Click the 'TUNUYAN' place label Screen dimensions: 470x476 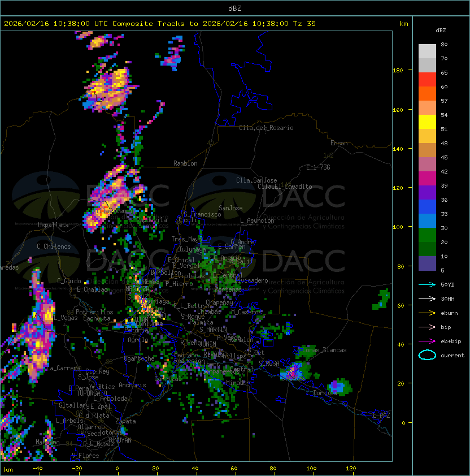point(120,440)
